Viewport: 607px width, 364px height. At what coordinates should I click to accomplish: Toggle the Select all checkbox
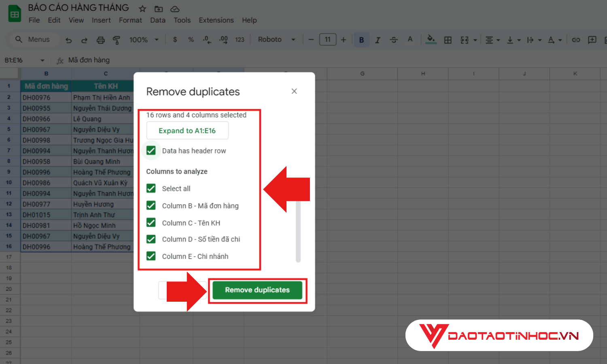[151, 188]
